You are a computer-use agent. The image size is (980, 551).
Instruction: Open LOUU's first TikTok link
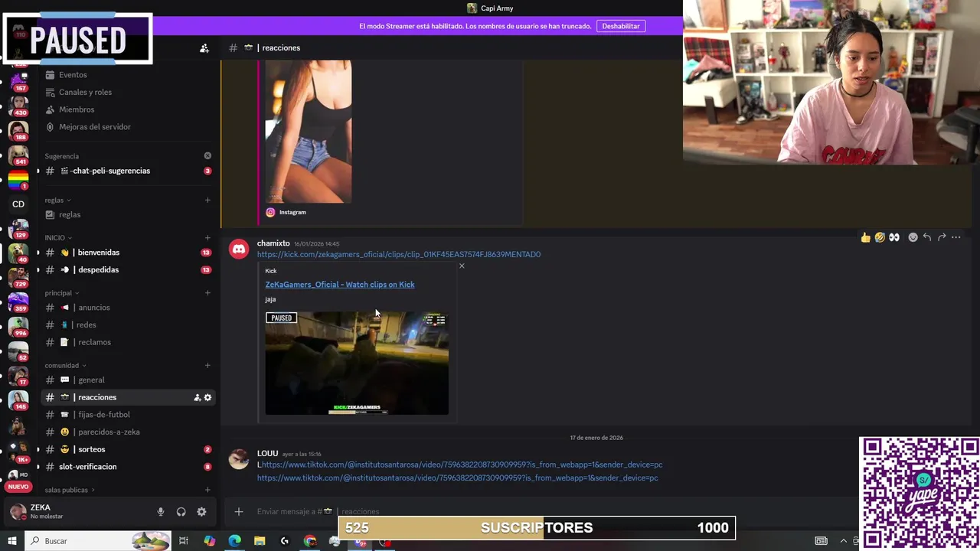462,465
